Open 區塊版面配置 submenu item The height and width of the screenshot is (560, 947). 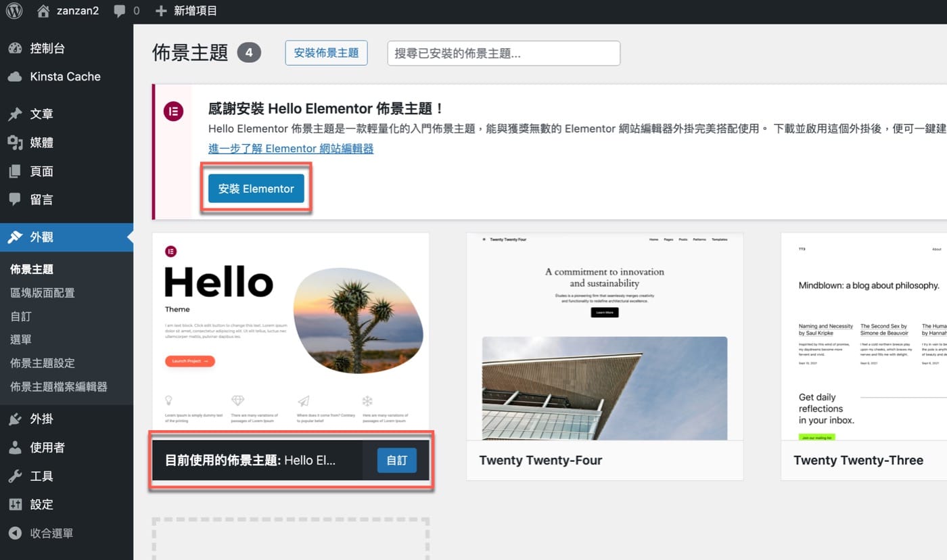point(43,293)
